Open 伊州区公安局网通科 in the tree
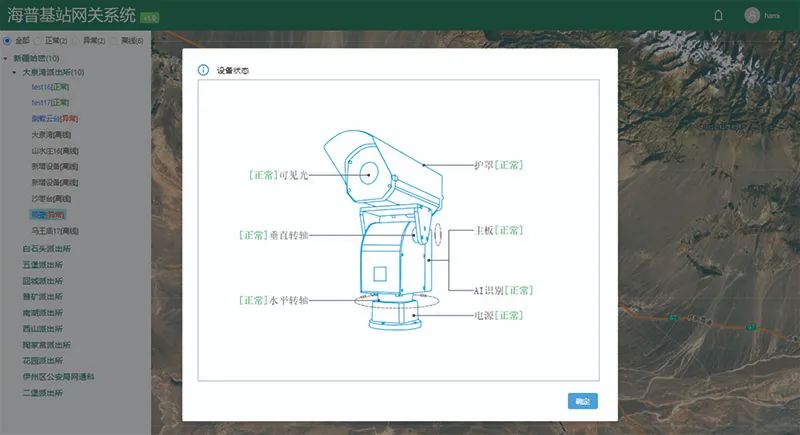 point(58,377)
